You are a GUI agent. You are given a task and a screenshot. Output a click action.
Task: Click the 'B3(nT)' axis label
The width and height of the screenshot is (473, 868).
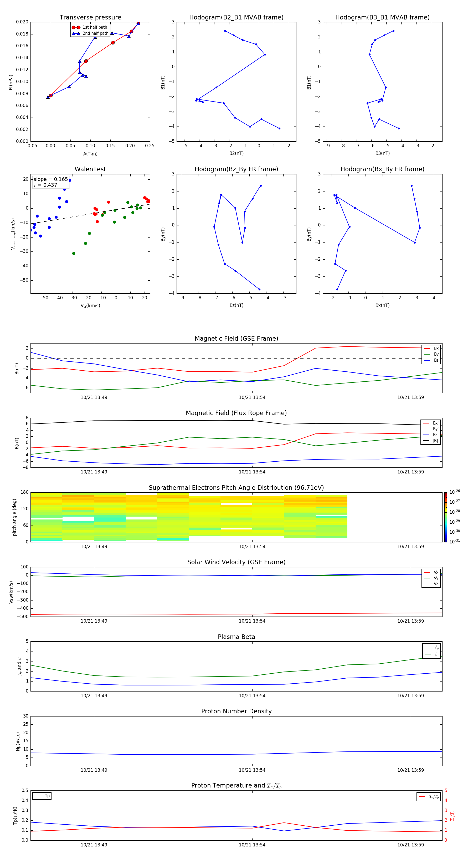[x=382, y=153]
